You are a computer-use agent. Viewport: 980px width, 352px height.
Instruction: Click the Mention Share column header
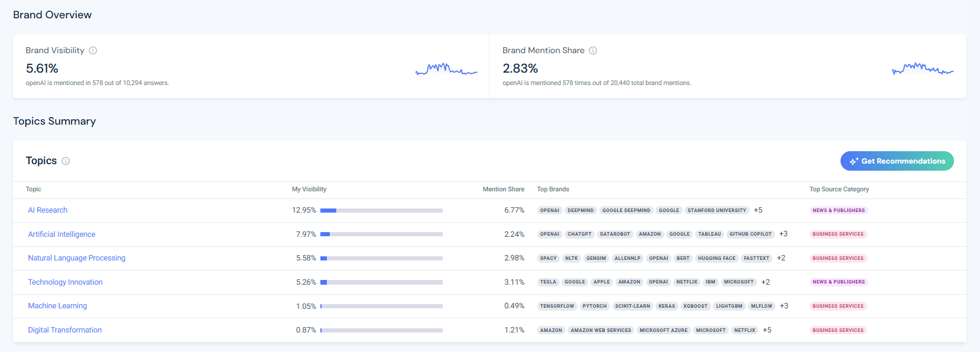tap(503, 190)
